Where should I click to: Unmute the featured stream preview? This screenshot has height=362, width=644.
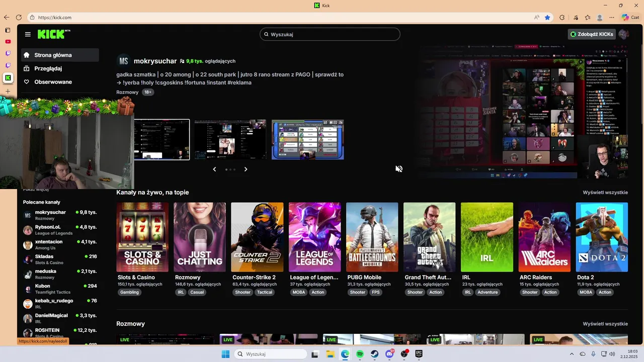pos(399,169)
